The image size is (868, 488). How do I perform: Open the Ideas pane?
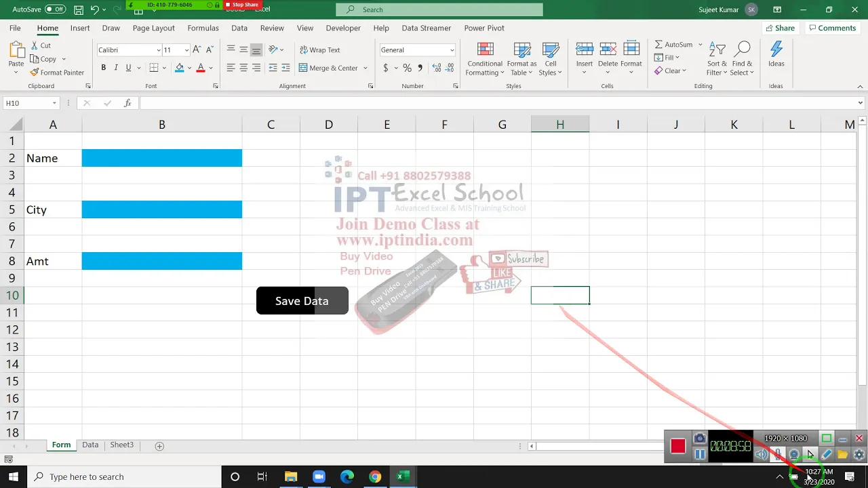click(776, 54)
